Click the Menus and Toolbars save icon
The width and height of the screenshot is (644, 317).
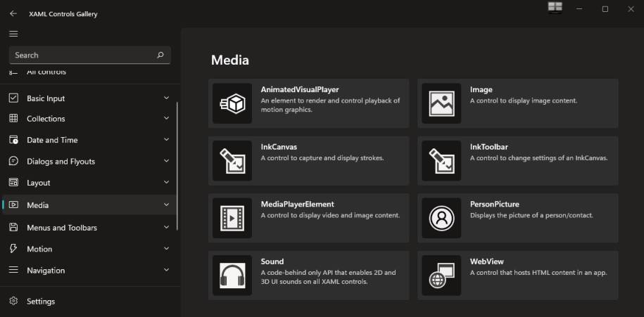(13, 227)
